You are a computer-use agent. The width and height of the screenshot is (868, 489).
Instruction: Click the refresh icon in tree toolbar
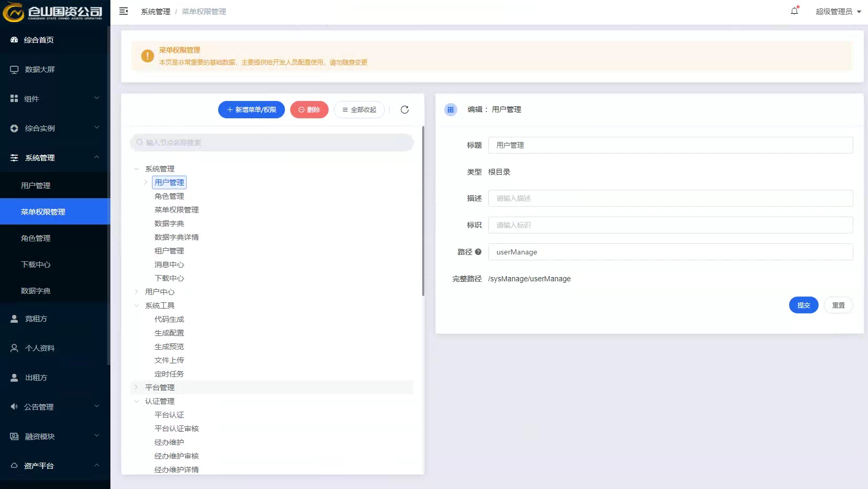(x=405, y=109)
